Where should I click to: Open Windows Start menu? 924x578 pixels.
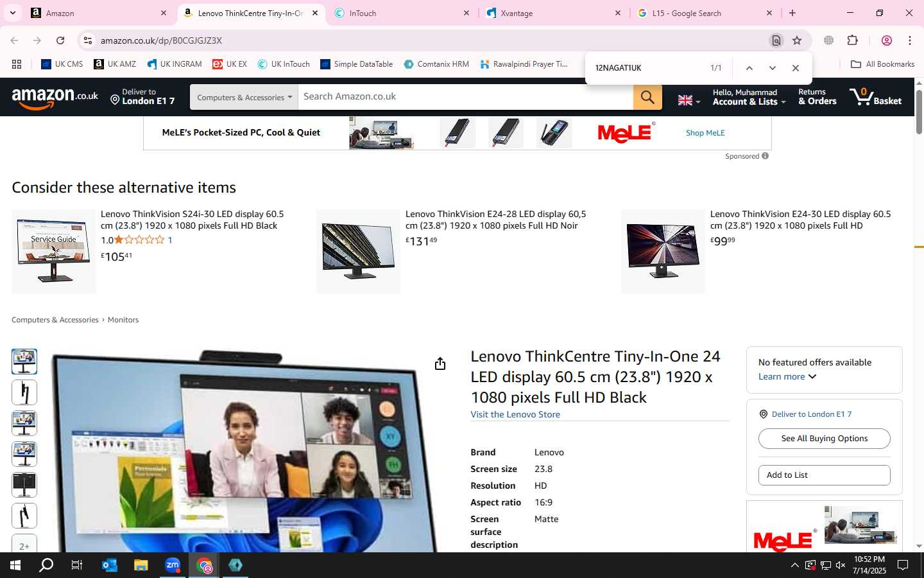15,565
